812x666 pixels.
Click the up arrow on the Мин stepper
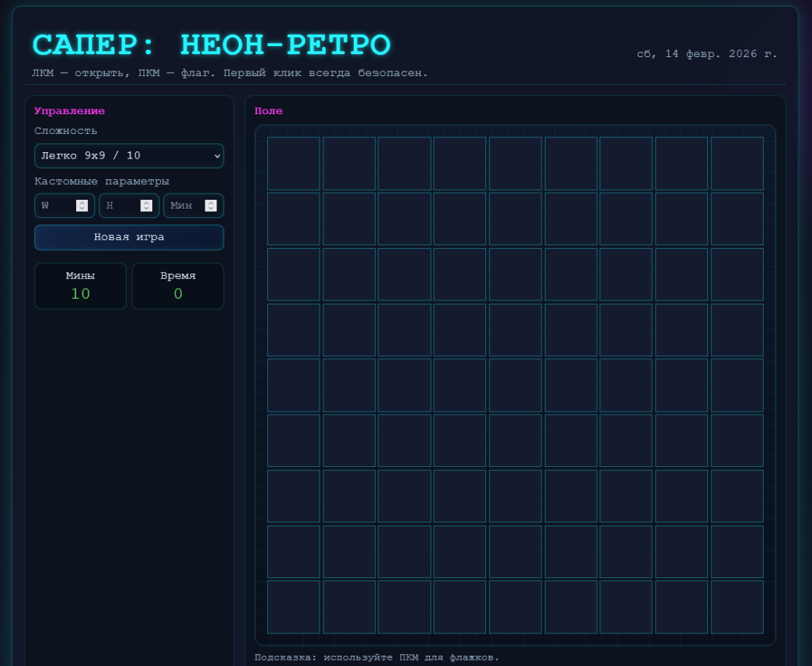pos(211,202)
